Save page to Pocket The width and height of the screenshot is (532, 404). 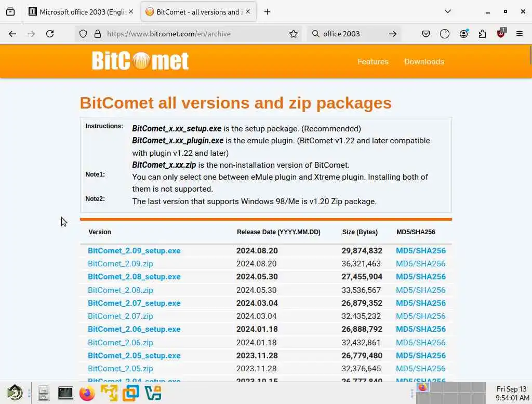click(426, 34)
